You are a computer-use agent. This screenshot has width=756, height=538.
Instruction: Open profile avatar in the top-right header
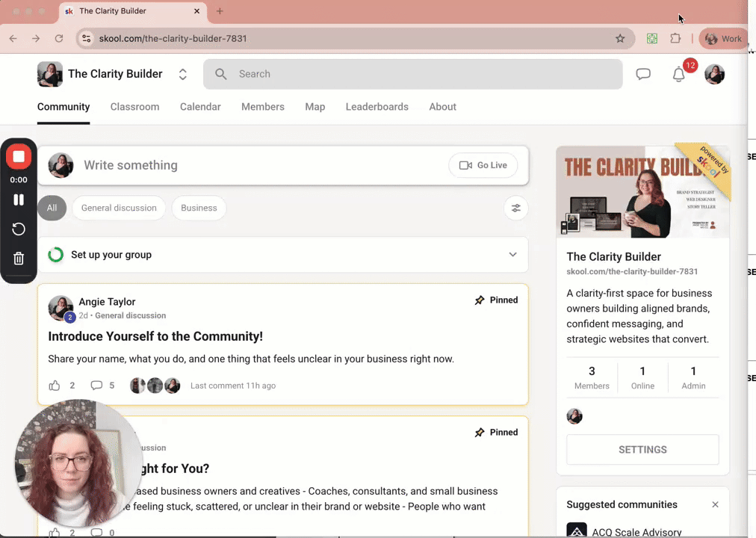714,74
